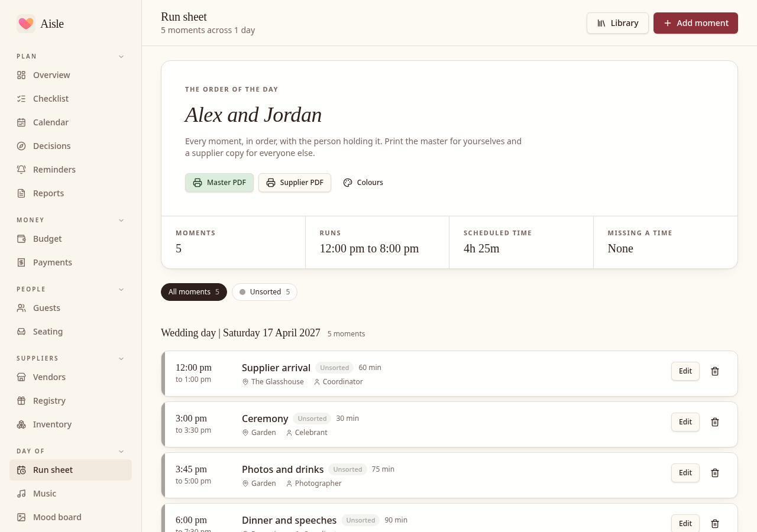Open the Registry page

[x=70, y=401]
